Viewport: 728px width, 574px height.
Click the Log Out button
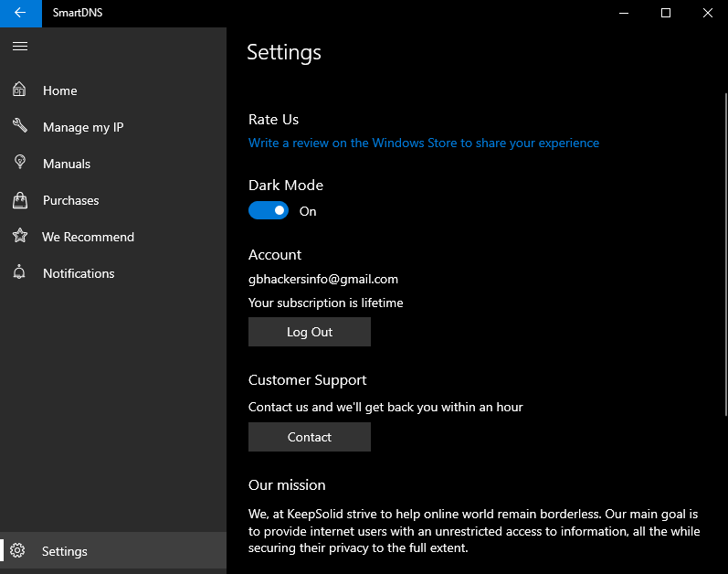coord(310,332)
